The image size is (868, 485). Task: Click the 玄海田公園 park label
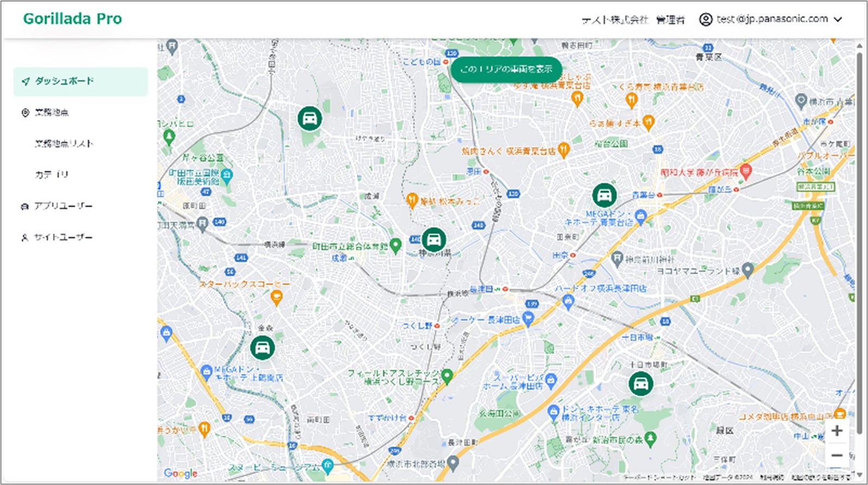499,413
